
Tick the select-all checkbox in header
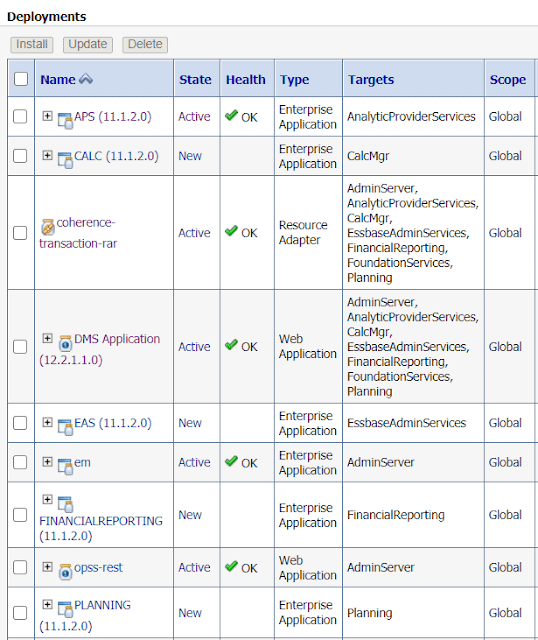(21, 79)
